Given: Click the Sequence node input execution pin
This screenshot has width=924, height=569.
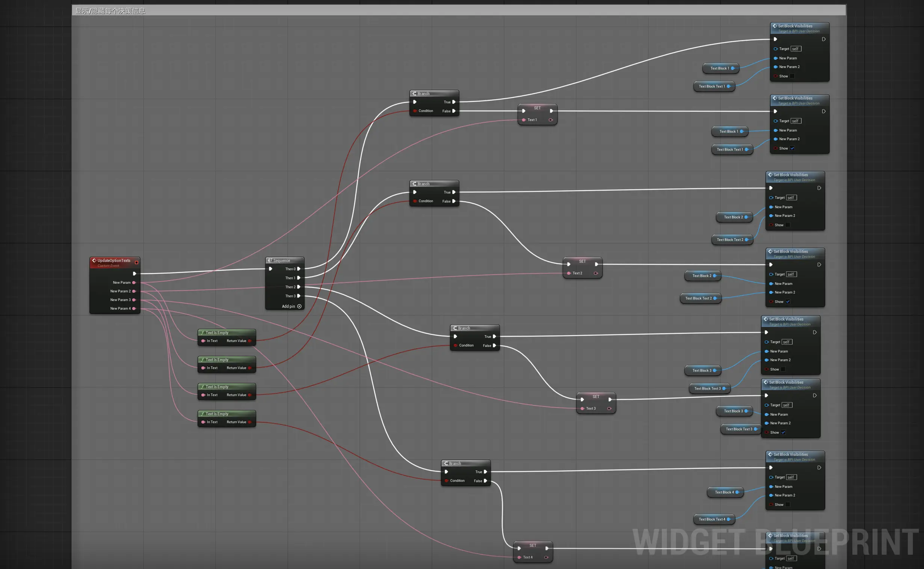Looking at the screenshot, I should point(270,269).
